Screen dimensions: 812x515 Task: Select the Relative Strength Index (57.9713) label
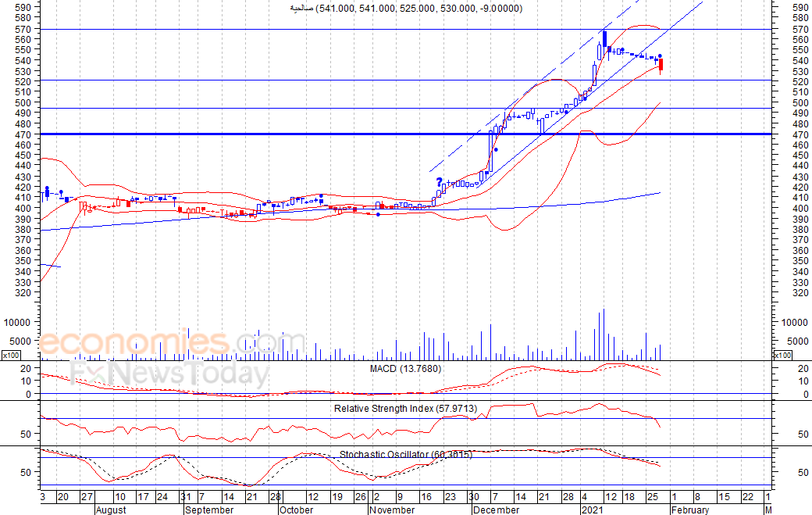405,409
